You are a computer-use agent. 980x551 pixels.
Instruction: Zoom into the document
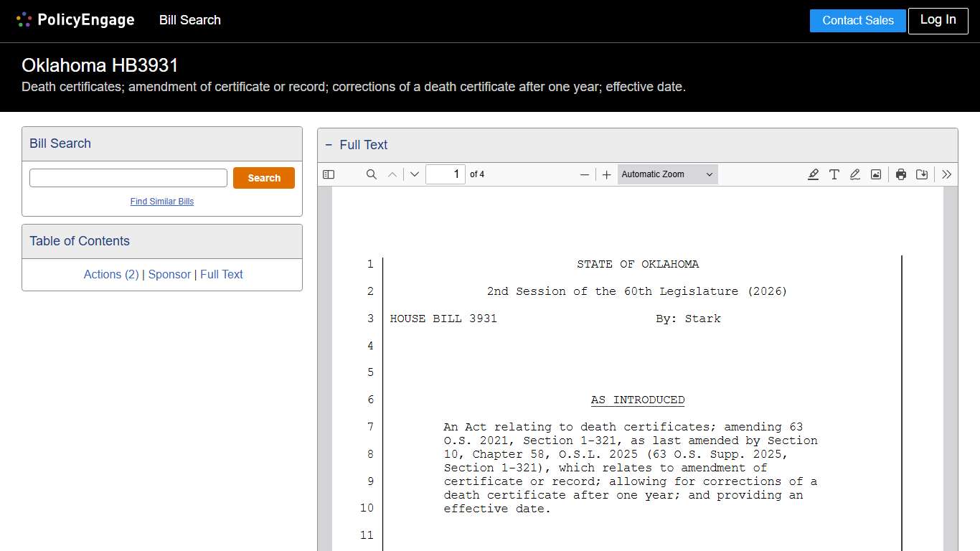(606, 174)
